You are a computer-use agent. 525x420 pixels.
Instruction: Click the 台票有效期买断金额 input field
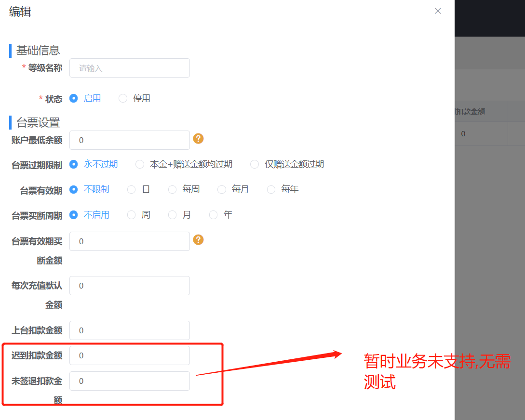(130, 241)
